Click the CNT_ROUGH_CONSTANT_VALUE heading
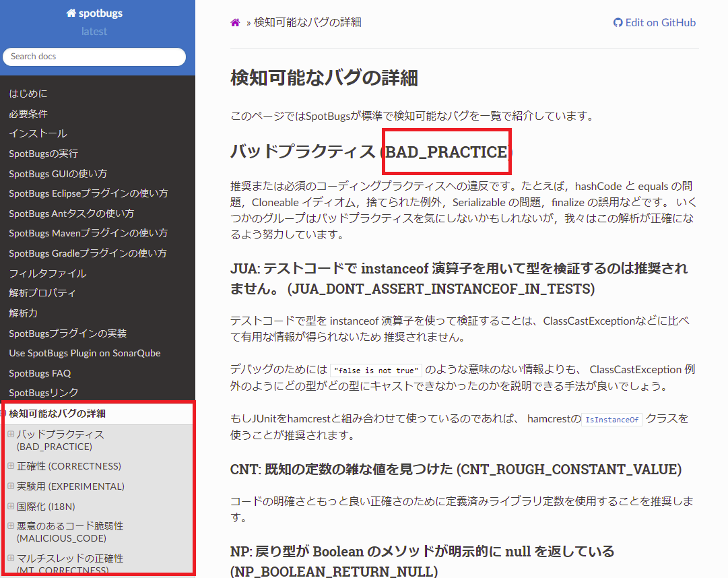This screenshot has height=578, width=728. 456,470
